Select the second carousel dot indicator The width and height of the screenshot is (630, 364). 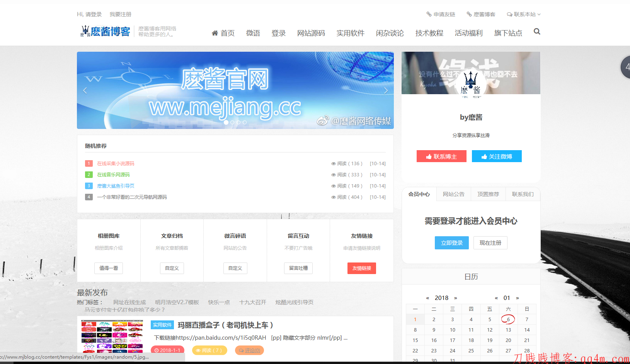pos(232,122)
